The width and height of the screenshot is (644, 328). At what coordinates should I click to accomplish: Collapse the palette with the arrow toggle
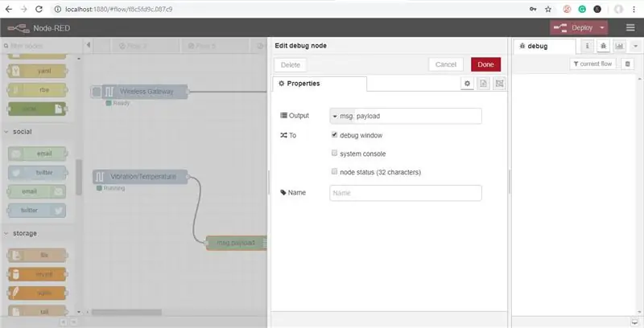[x=88, y=46]
